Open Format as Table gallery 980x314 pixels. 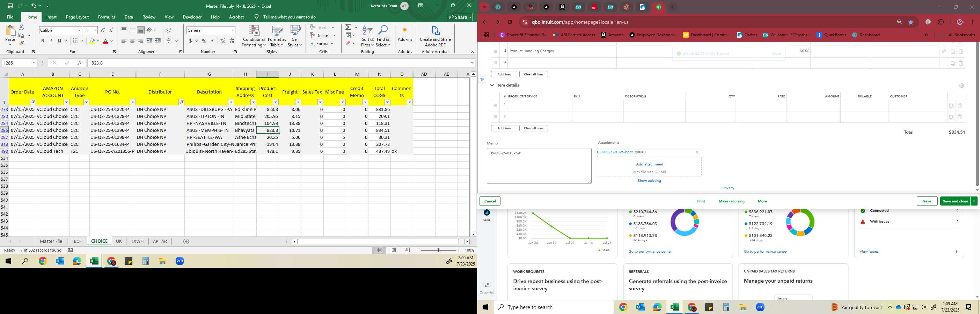pyautogui.click(x=277, y=37)
